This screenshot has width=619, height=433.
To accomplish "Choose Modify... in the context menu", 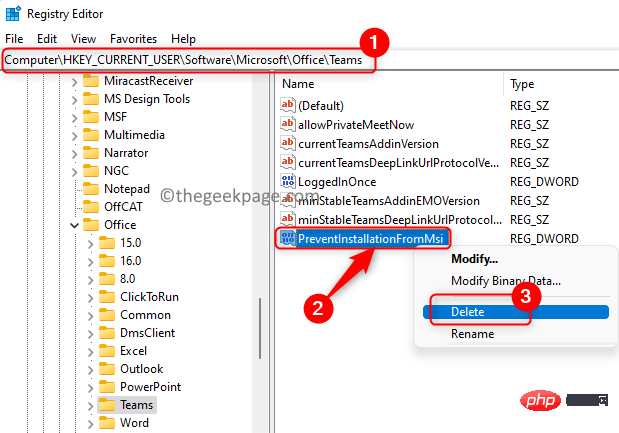I will [x=475, y=259].
